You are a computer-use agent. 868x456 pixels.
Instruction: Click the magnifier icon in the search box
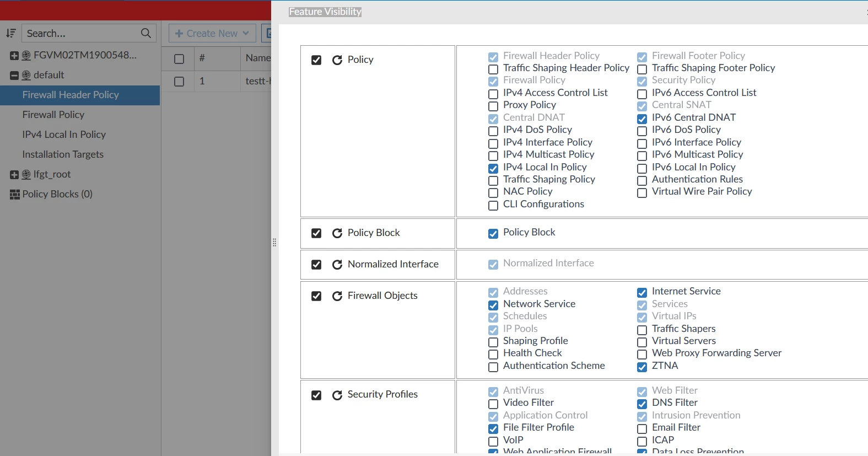tap(145, 33)
